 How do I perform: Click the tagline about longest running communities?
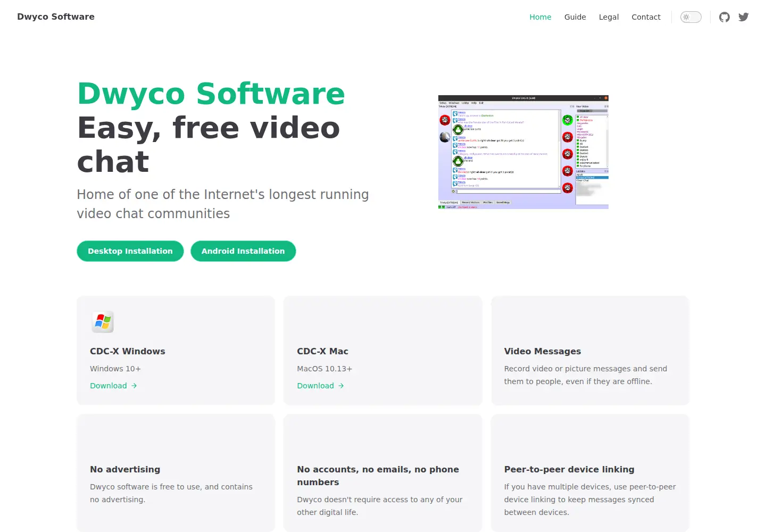tap(223, 204)
